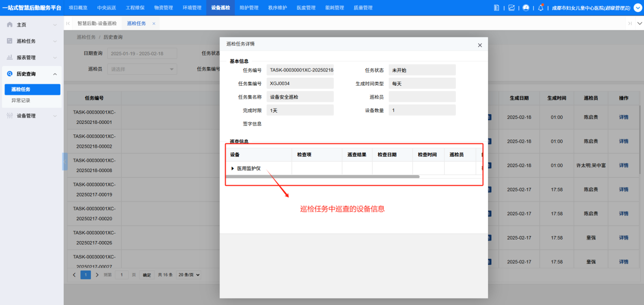This screenshot has height=305, width=644.
Task: Click 巡检任务 in the breadcrumb
Action: [x=86, y=37]
